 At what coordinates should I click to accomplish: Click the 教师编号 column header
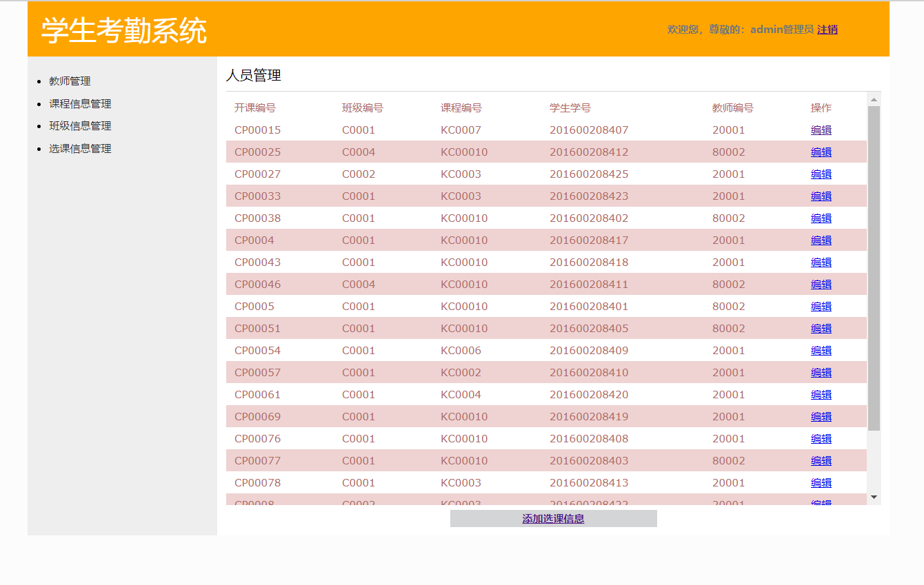[x=733, y=108]
